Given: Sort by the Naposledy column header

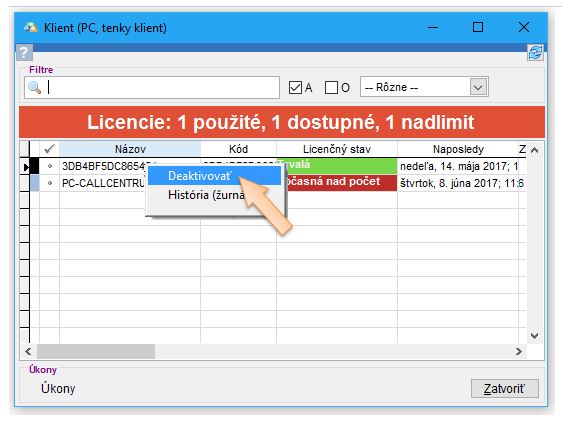Looking at the screenshot, I should point(458,149).
